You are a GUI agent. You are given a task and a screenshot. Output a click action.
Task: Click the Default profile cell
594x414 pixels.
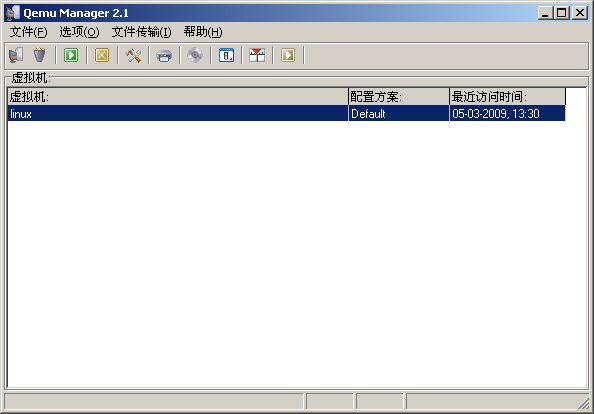point(399,114)
